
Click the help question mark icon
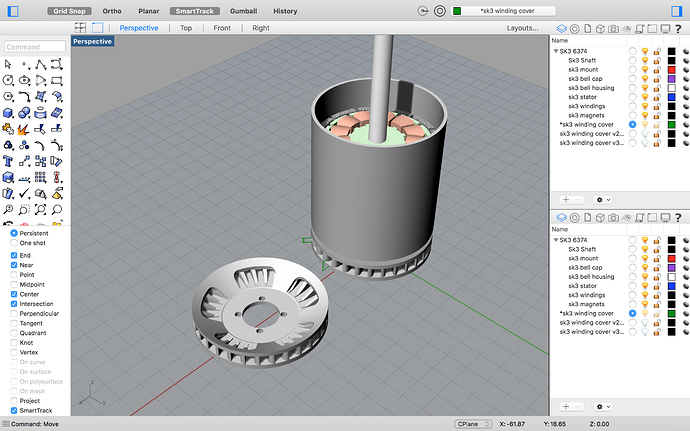click(680, 28)
